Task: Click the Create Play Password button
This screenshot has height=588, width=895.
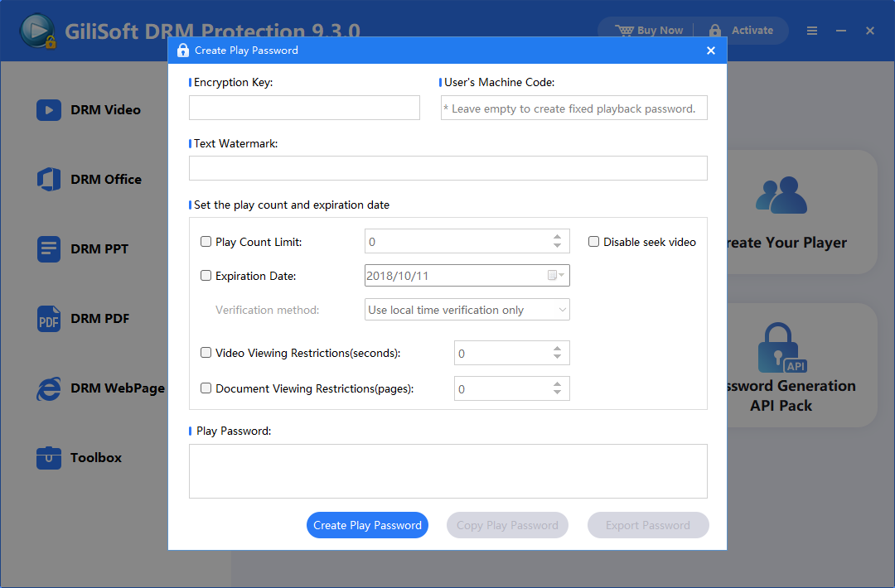Action: point(368,525)
